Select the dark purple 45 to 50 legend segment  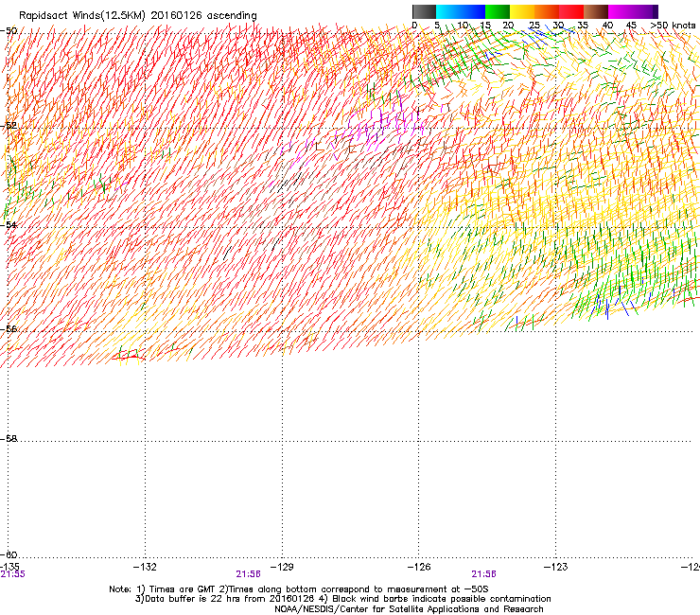[x=645, y=11]
